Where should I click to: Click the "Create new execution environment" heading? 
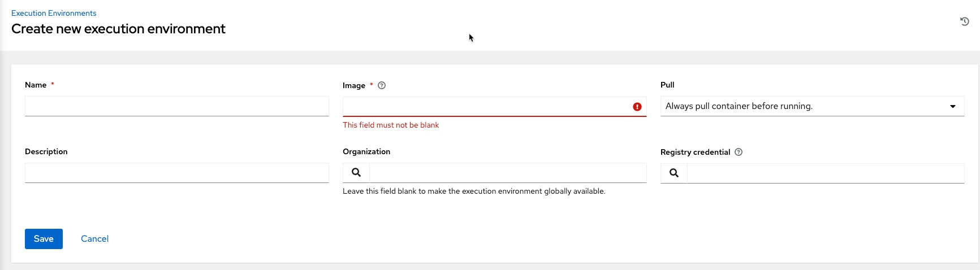pos(118,29)
